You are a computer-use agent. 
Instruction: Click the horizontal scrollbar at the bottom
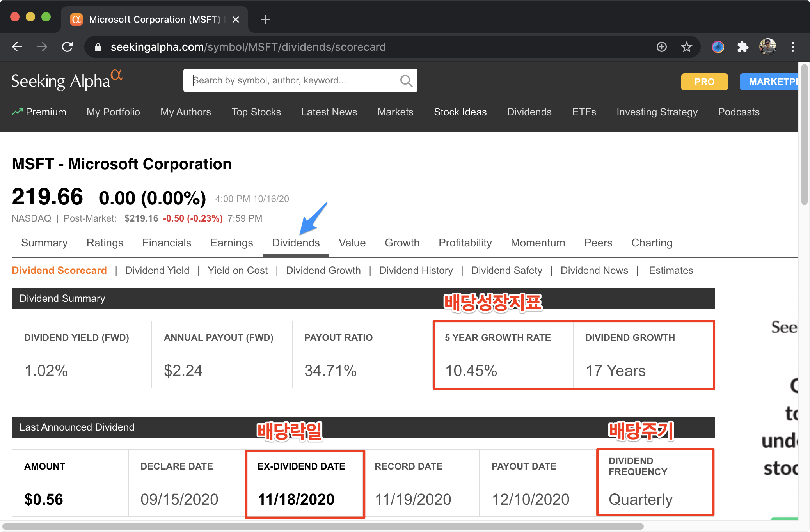(323, 526)
